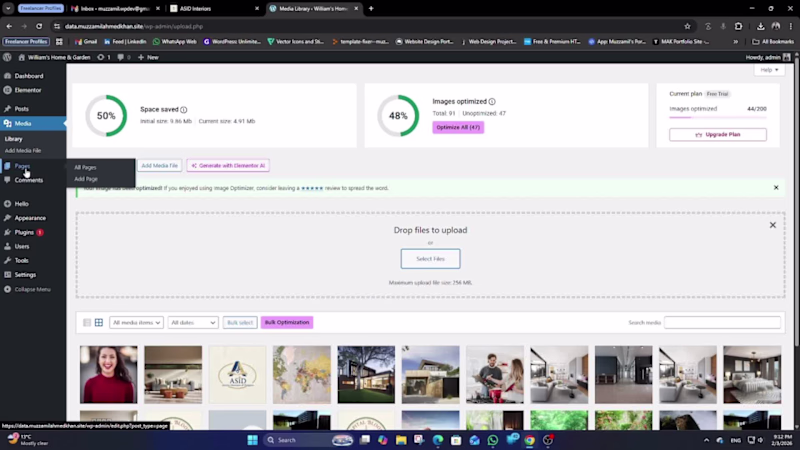Click the WordPress logo in admin bar
Screen dimensions: 800x450
7,57
